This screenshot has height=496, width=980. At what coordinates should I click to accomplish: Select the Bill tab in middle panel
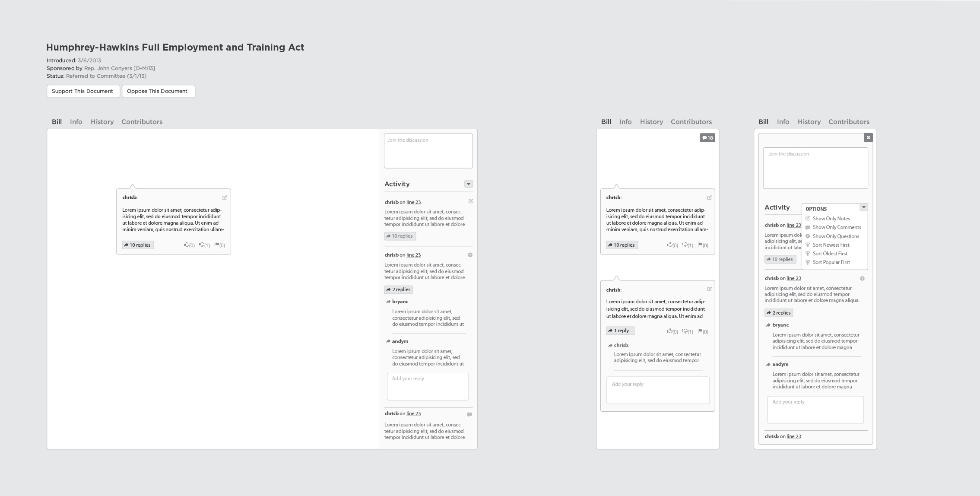606,121
